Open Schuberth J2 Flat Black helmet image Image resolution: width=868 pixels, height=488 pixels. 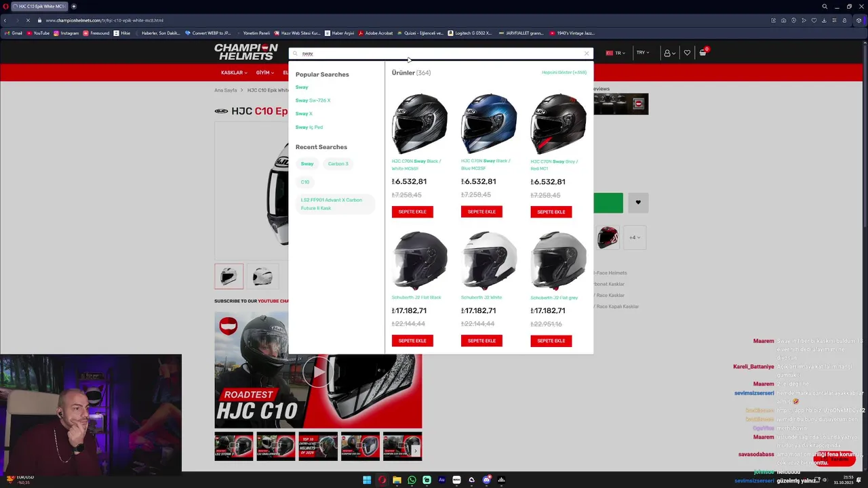(419, 261)
